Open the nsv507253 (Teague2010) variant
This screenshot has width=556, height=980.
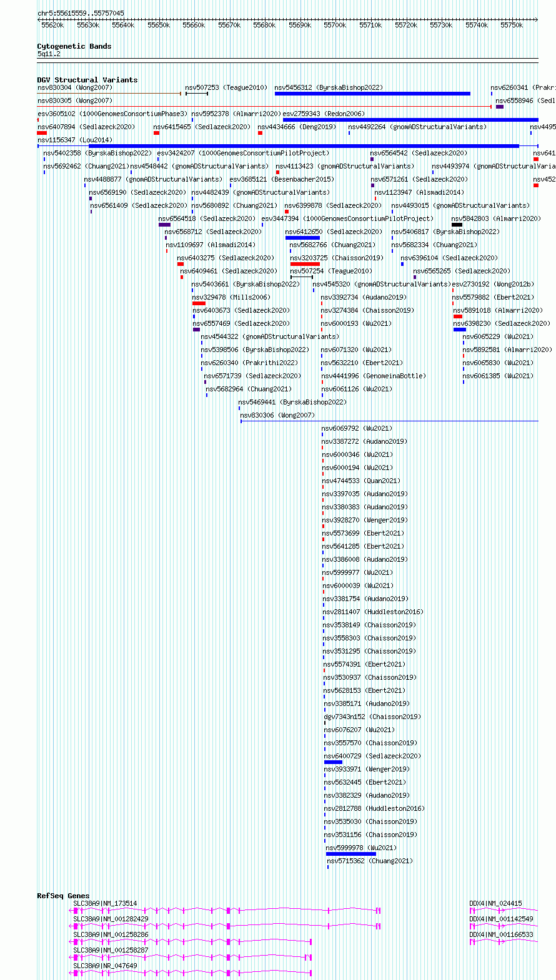coord(226,87)
